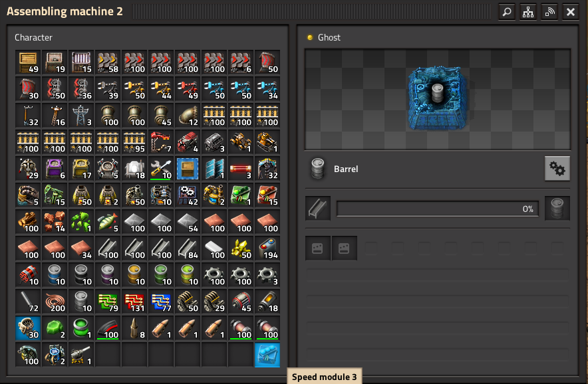Change recipe with the gears button

tap(557, 169)
